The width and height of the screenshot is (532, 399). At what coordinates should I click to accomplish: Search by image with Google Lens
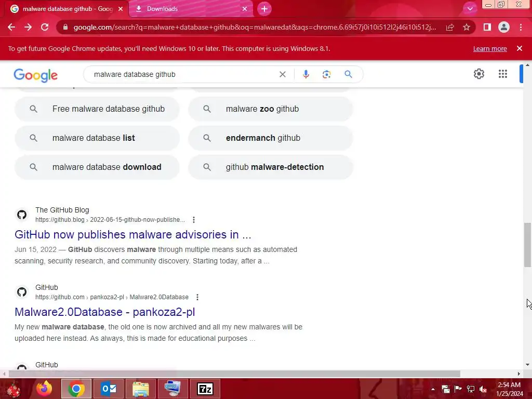[x=326, y=74]
